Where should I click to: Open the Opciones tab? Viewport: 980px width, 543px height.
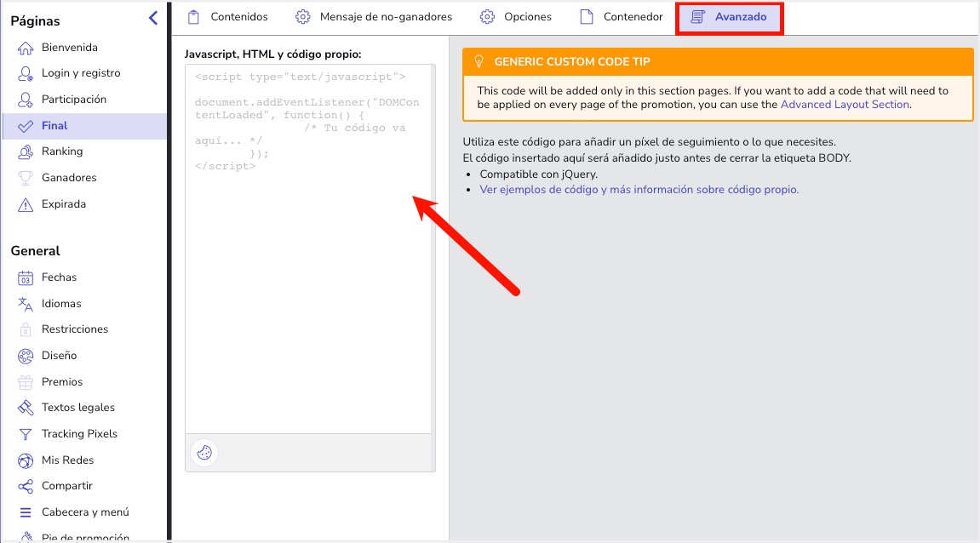point(516,17)
